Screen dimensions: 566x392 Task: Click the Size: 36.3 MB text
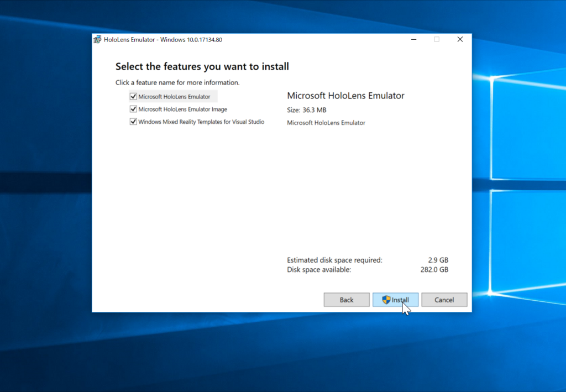pos(306,110)
